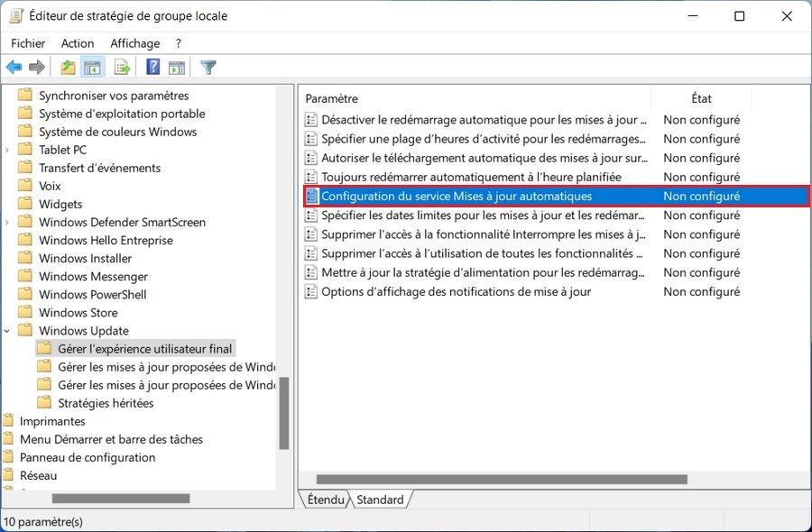Select Options d'affichage des notifications policy
Image resolution: width=812 pixels, height=532 pixels.
(x=456, y=291)
